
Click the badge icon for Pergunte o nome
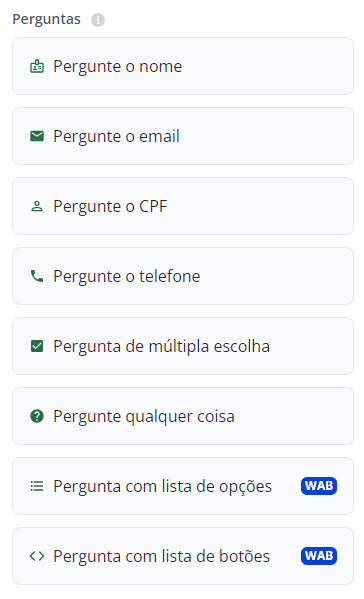37,66
